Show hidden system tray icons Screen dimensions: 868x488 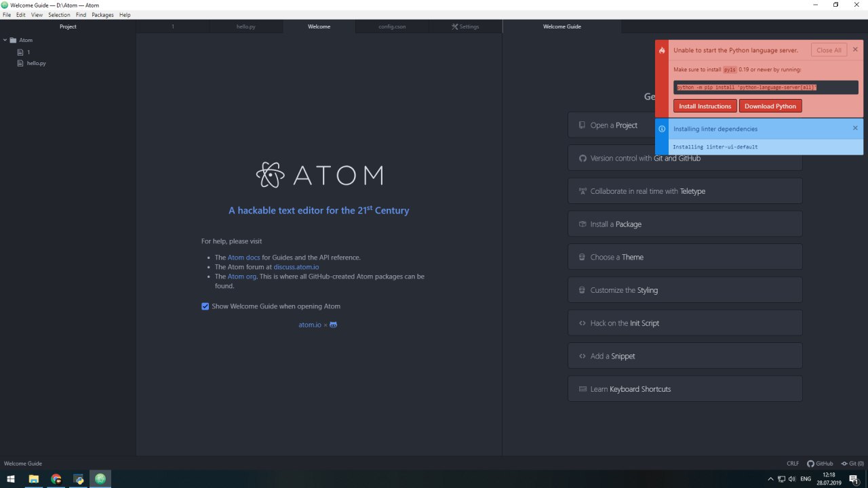click(x=770, y=479)
